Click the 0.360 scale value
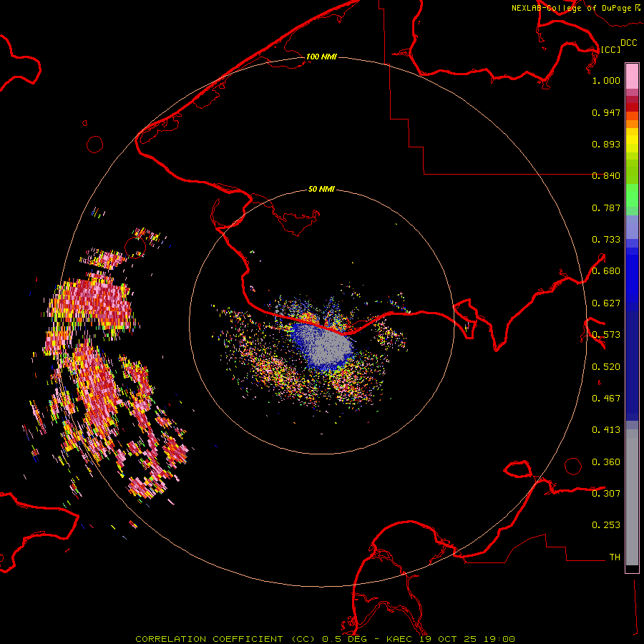 (x=606, y=462)
